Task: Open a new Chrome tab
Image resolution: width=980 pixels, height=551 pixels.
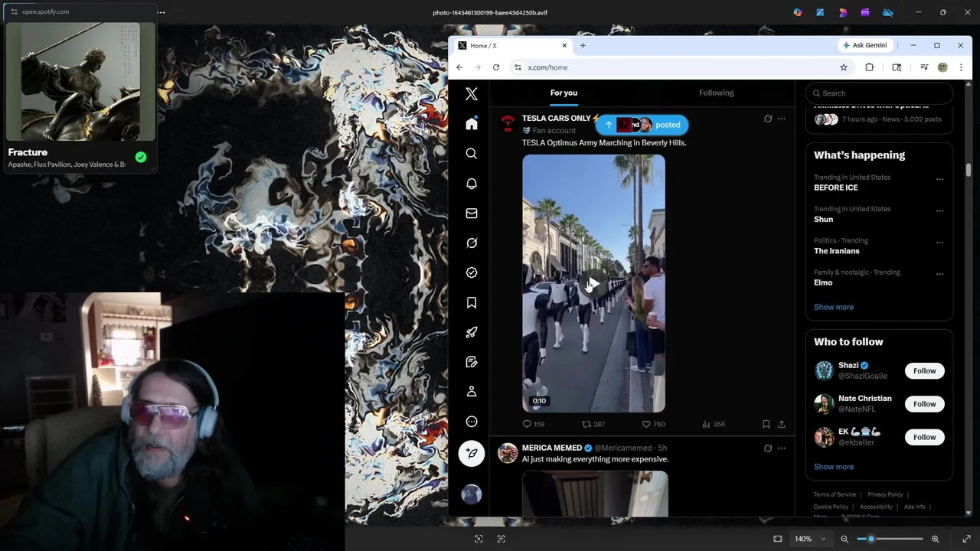Action: point(583,45)
